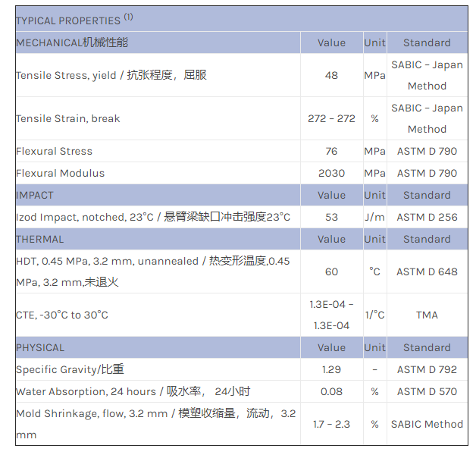This screenshot has width=476, height=455.
Task: Click the ASTM D 256 standard cell
Action: pyautogui.click(x=427, y=217)
